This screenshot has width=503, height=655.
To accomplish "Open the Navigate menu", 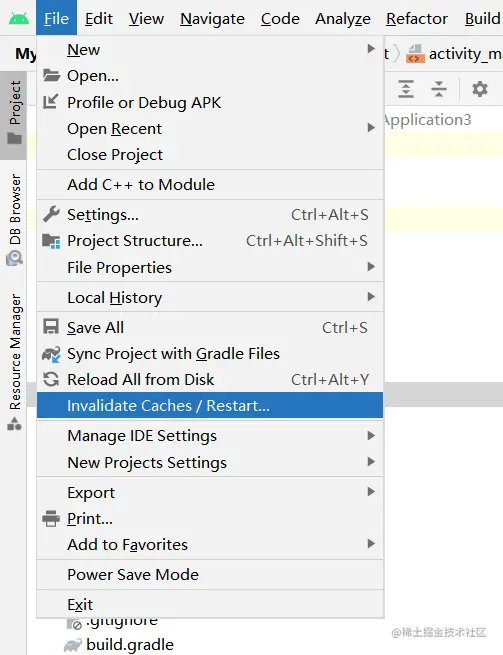I will pos(212,19).
